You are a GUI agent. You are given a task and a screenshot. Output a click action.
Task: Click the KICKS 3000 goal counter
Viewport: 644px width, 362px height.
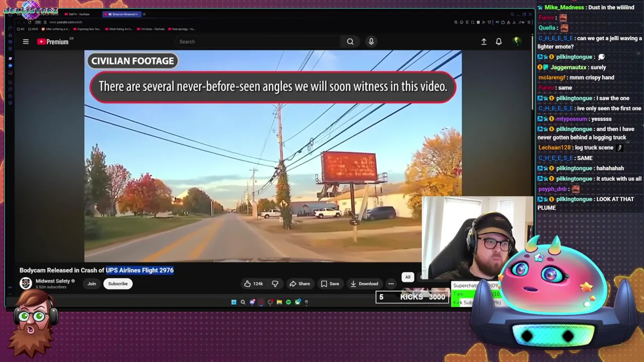click(412, 297)
